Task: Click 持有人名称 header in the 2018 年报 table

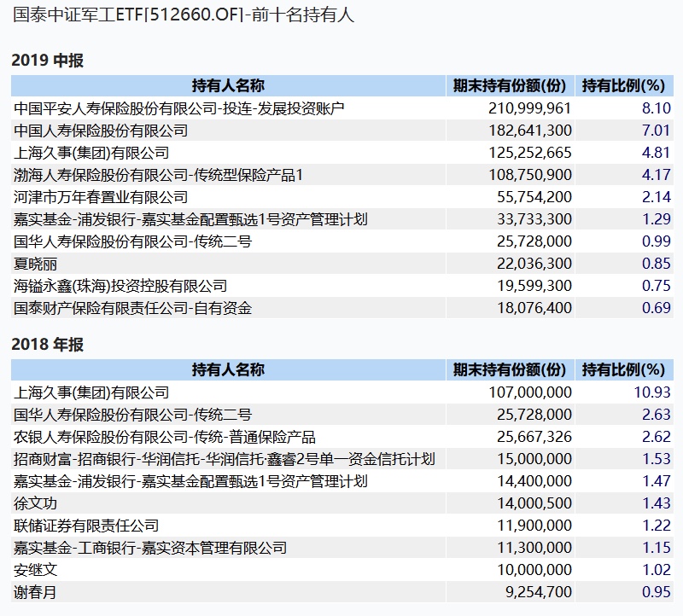Action: click(228, 370)
